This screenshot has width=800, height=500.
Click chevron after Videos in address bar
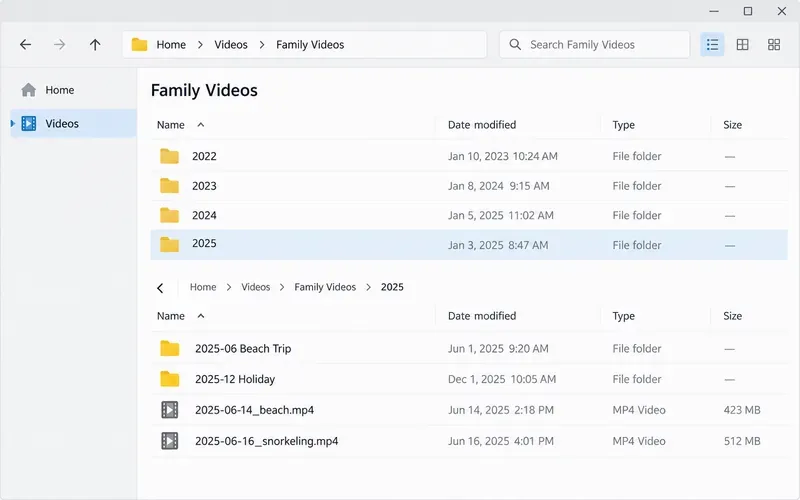(262, 45)
